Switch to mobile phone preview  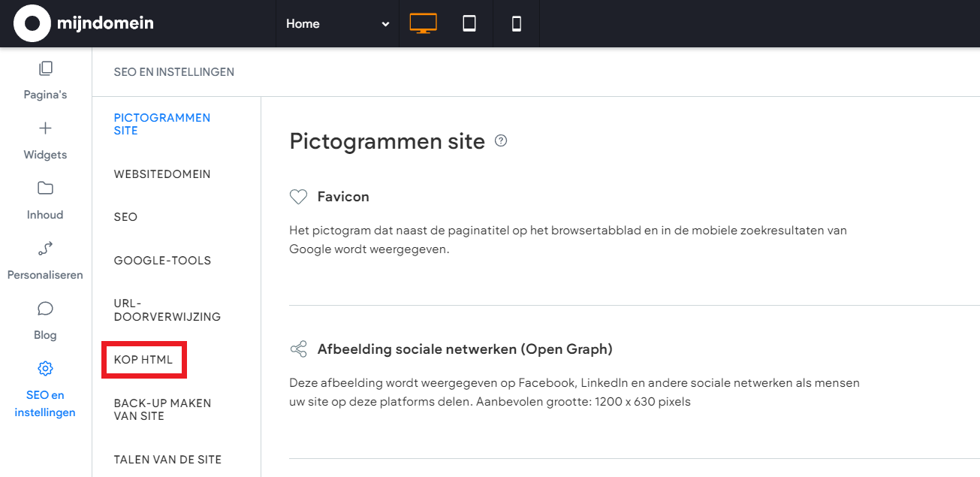tap(516, 23)
